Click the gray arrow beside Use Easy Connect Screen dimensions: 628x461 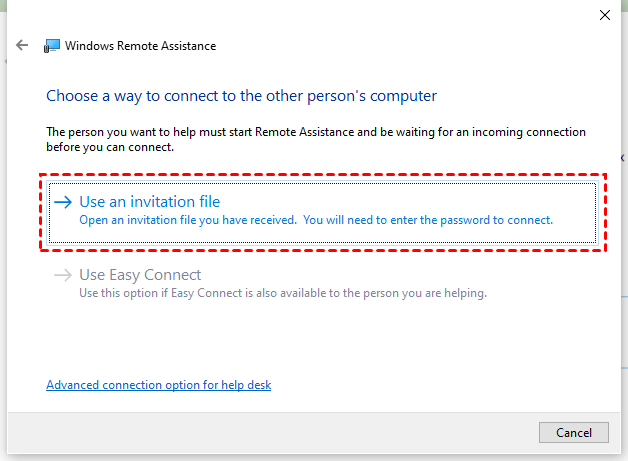click(x=63, y=275)
